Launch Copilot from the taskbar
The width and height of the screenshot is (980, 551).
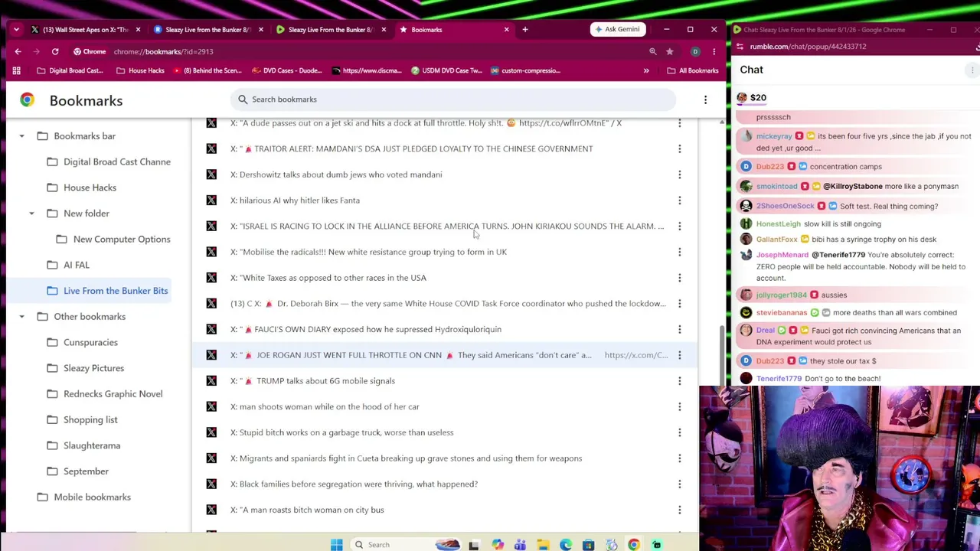point(498,544)
